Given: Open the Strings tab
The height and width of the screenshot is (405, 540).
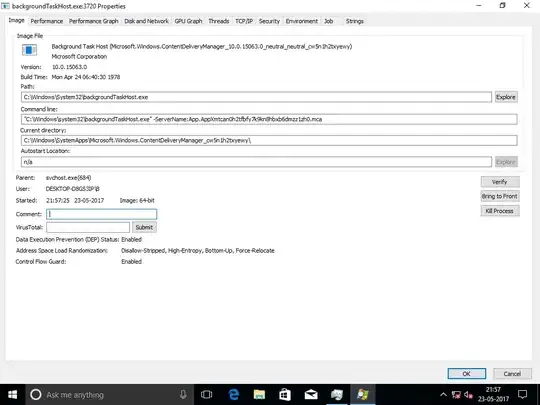Looking at the screenshot, I should click(x=355, y=21).
